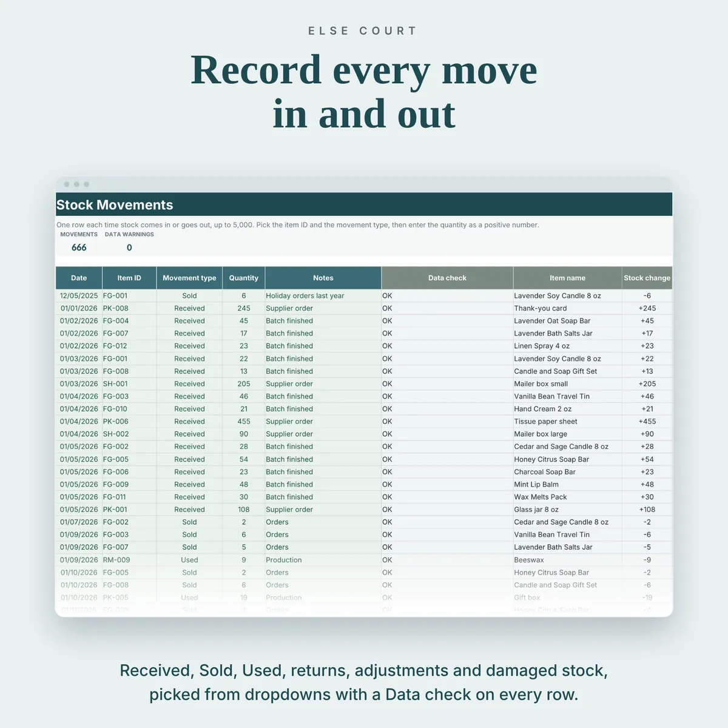Click the Used movement type in RM-009 row
The image size is (728, 728).
pos(189,560)
